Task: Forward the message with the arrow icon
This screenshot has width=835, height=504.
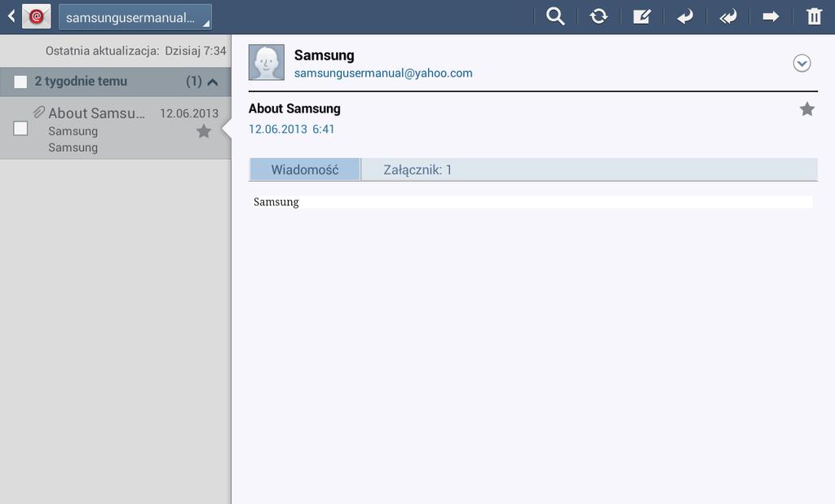Action: pos(771,16)
